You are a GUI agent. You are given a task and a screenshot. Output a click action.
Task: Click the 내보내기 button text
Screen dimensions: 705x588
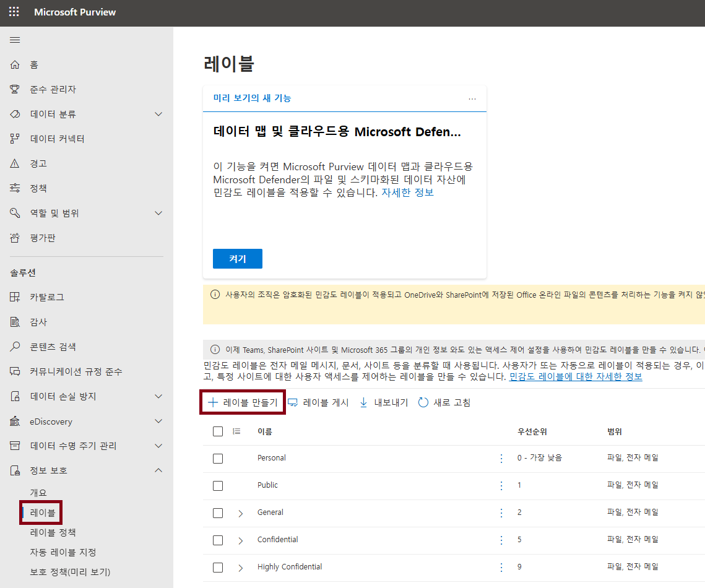[x=391, y=402]
